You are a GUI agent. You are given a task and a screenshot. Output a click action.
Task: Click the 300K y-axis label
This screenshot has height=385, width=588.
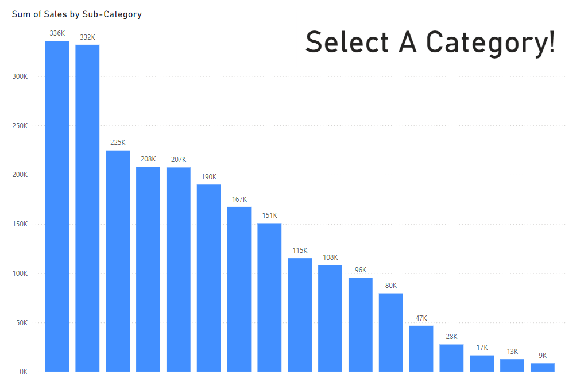20,76
